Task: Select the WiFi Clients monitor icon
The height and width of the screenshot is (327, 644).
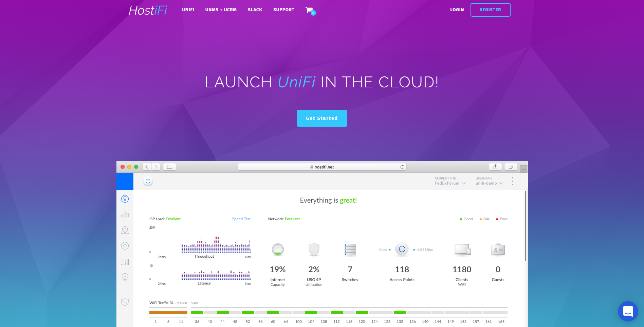Action: coord(462,249)
